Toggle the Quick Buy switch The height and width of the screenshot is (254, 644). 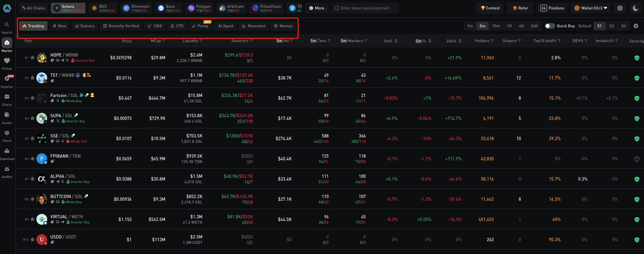coord(550,26)
